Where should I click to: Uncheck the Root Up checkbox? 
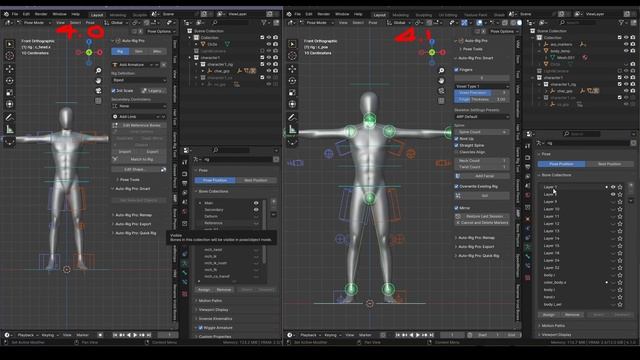tap(457, 139)
